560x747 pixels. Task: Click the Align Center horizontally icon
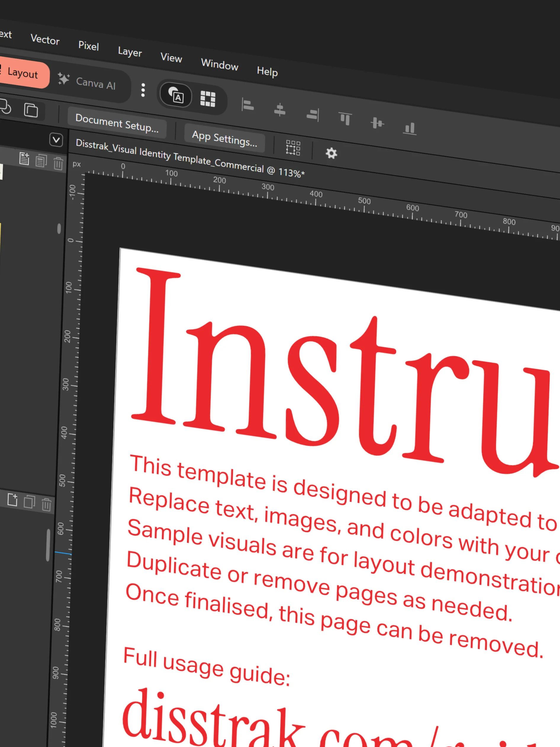coord(280,110)
